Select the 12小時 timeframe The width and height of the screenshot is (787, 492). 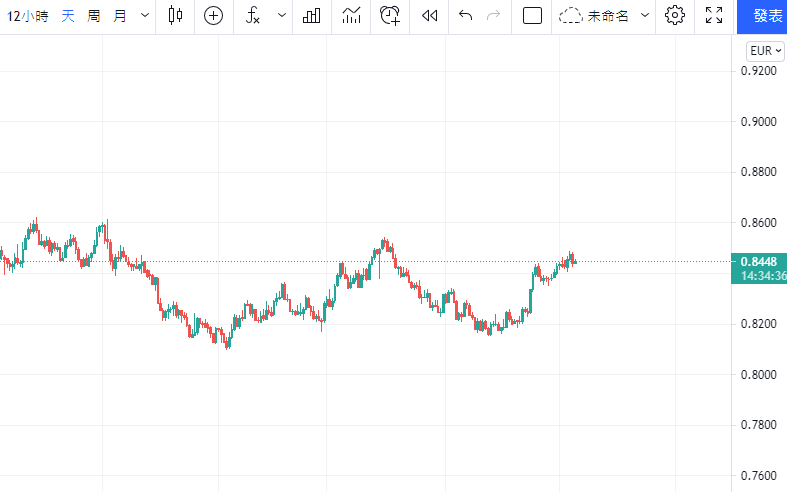click(x=27, y=16)
